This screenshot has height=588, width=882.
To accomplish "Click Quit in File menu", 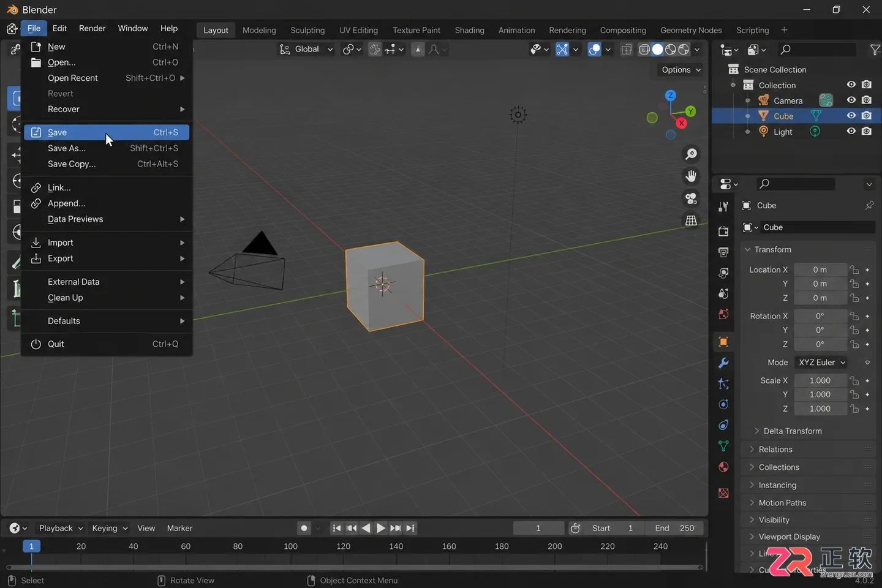I will pos(107,344).
